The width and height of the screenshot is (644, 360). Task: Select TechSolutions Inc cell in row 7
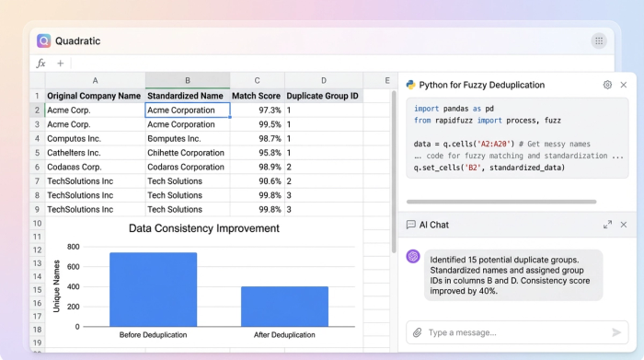[95, 181]
